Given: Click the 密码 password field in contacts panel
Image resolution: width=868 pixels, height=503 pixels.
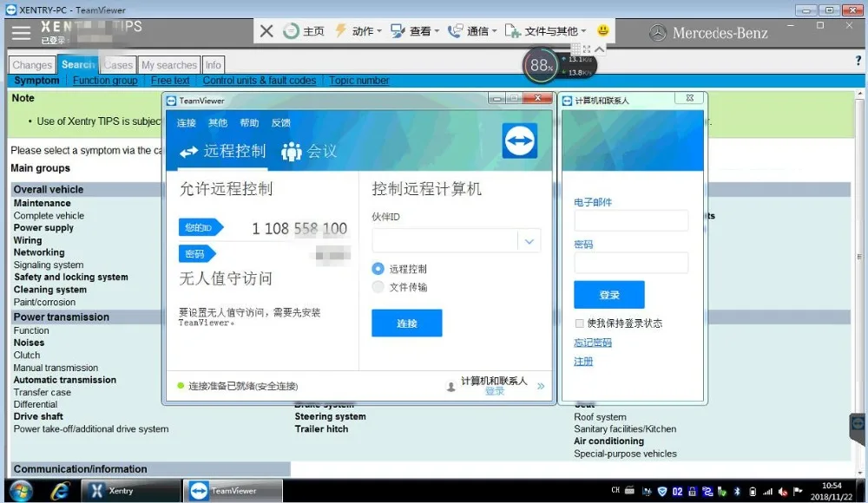Looking at the screenshot, I should pos(631,262).
